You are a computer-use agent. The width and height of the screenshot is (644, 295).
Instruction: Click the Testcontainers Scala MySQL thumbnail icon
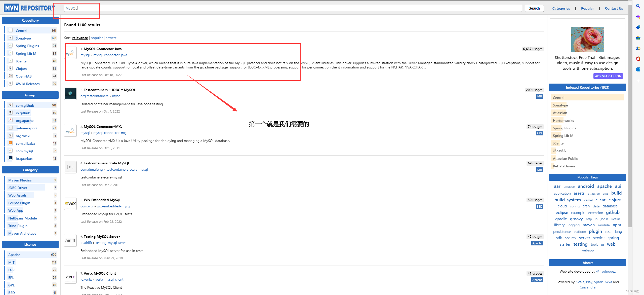(x=70, y=167)
